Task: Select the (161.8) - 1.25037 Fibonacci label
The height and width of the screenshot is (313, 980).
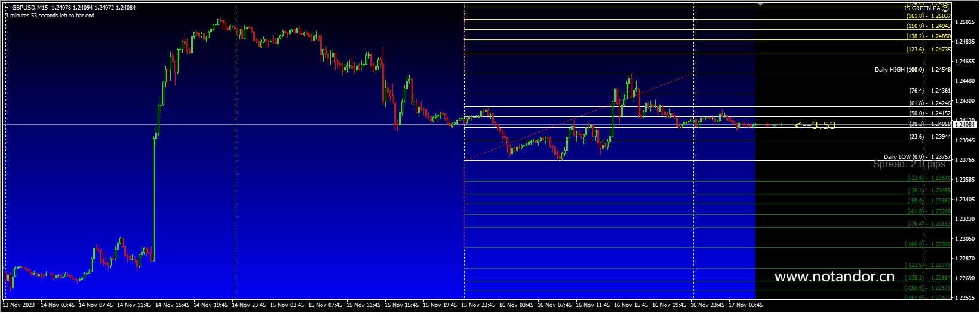Action: pos(929,17)
